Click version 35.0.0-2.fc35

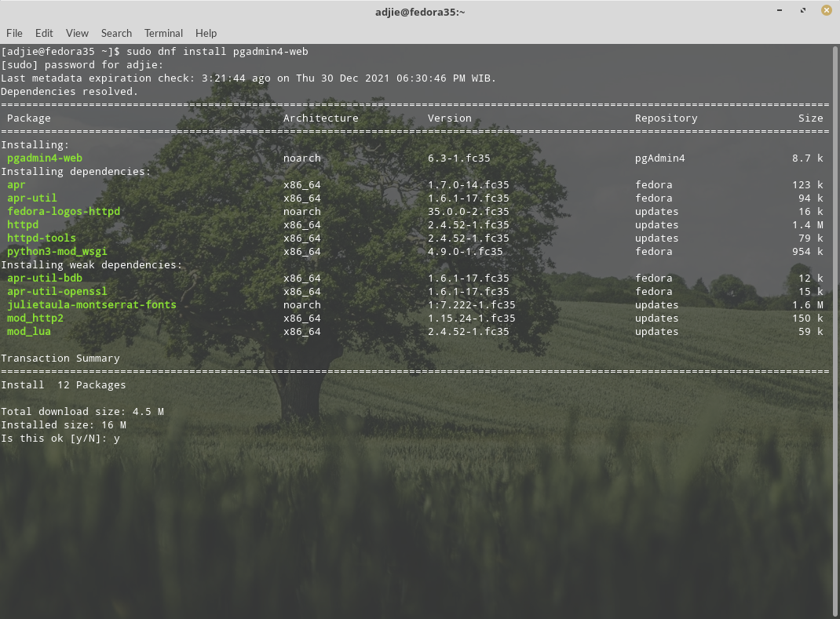(469, 212)
